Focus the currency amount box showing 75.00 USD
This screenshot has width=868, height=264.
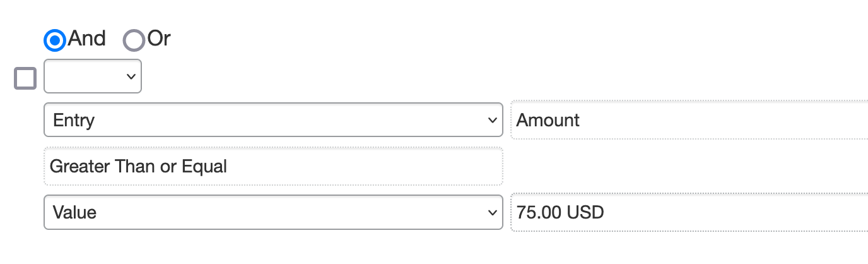(x=689, y=212)
